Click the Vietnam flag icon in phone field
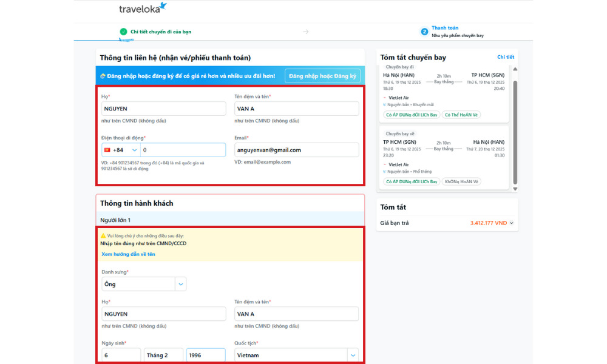This screenshot has height=364, width=607. [x=107, y=150]
